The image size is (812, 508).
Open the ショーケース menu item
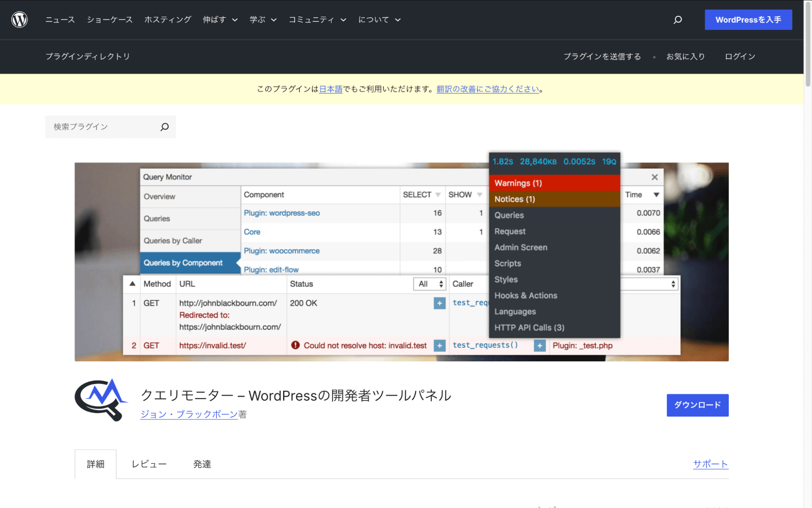tap(110, 19)
